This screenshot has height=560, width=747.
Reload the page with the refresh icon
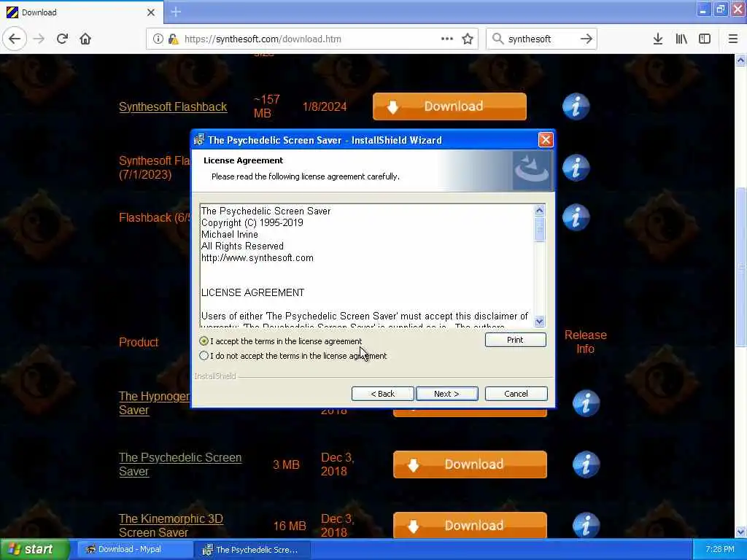(x=62, y=39)
